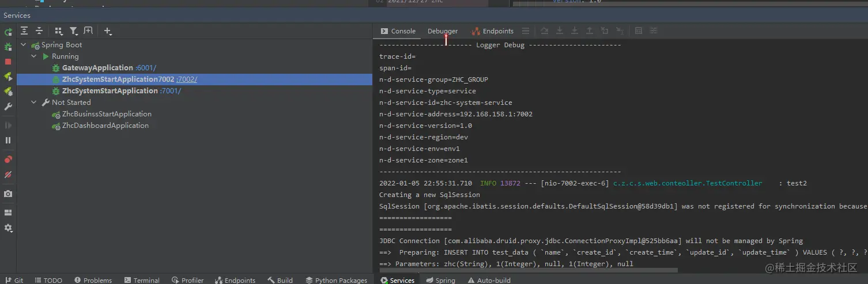Click the Services tool window button
Screen dimensions: 868x284
pyautogui.click(x=398, y=280)
